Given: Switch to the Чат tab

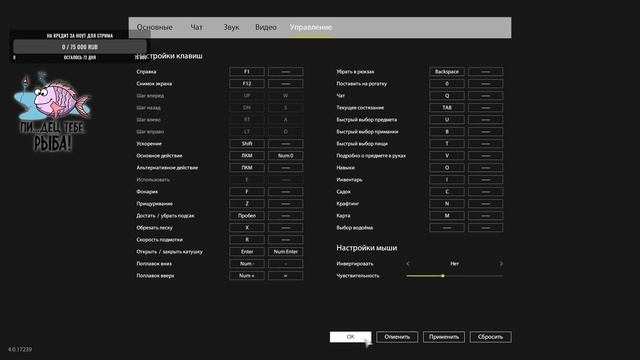Looking at the screenshot, I should [196, 27].
